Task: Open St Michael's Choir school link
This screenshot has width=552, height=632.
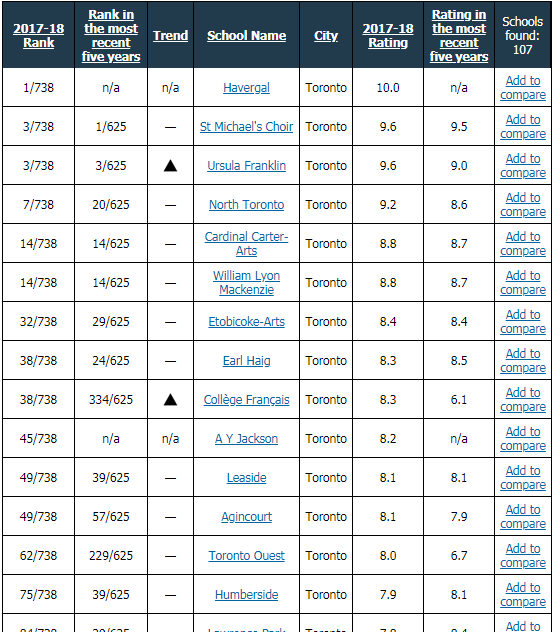Action: point(247,127)
